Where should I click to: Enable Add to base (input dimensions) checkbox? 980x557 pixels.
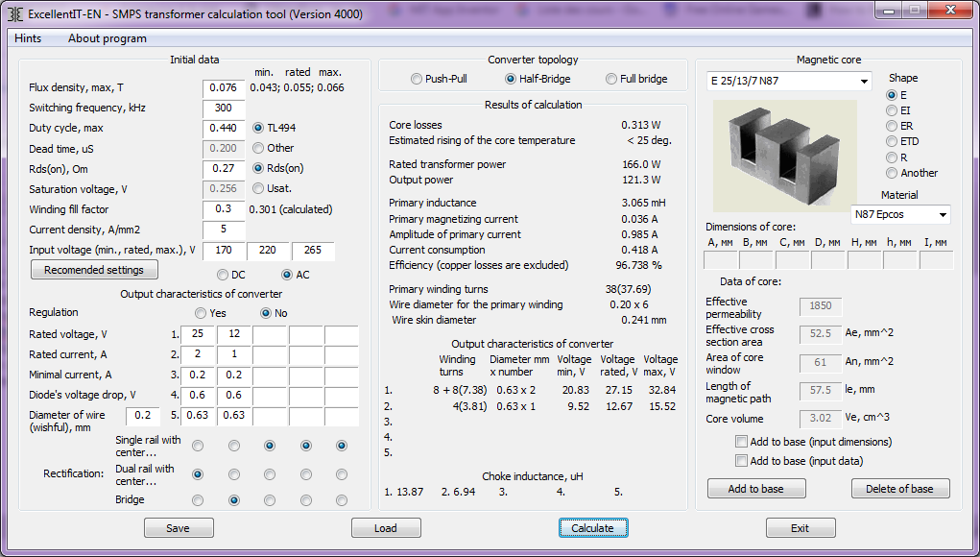pyautogui.click(x=741, y=442)
